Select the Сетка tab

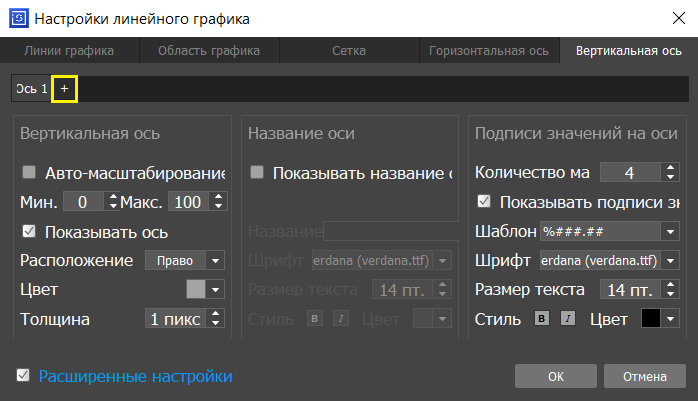tap(349, 50)
